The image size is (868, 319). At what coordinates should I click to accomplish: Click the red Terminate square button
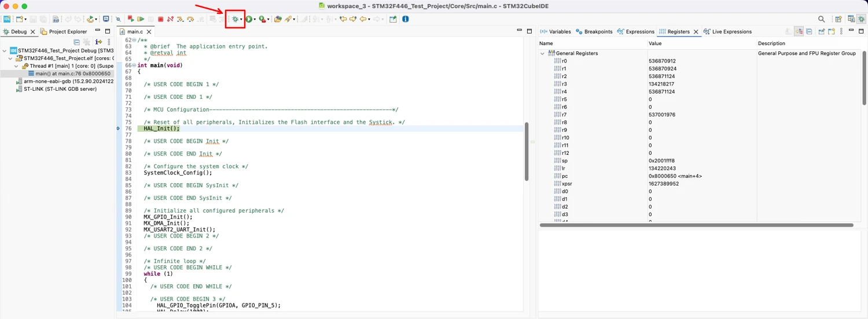point(160,19)
